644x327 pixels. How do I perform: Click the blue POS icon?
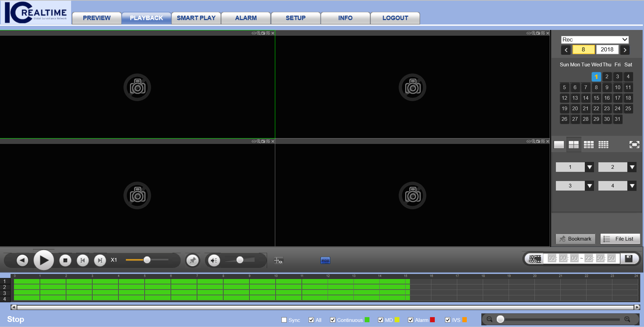tap(325, 261)
